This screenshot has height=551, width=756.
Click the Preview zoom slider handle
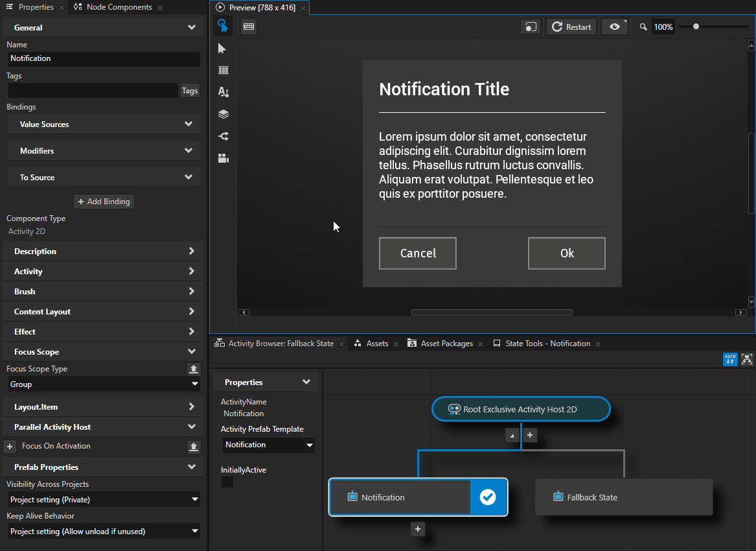pyautogui.click(x=696, y=27)
